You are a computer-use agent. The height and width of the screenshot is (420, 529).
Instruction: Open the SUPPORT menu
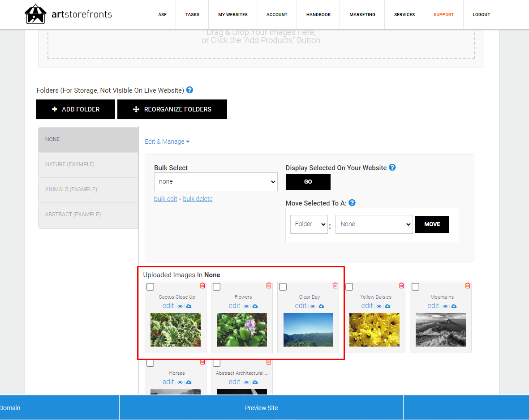point(443,14)
